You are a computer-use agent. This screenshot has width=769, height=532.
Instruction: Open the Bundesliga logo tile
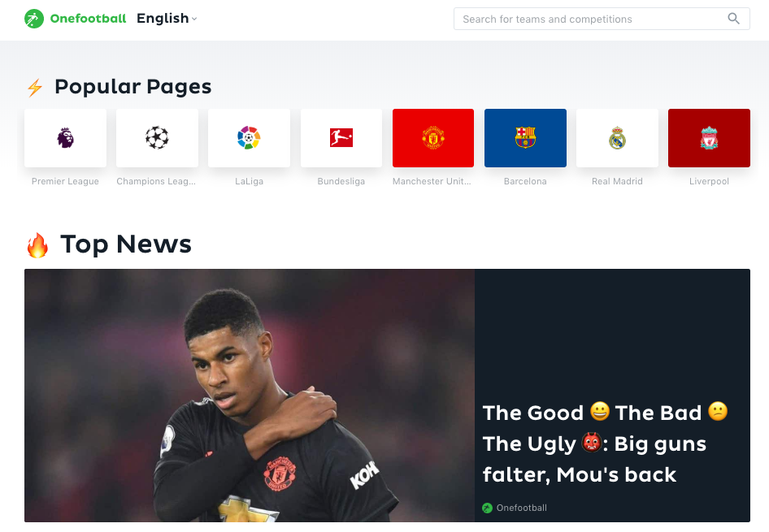pos(341,138)
